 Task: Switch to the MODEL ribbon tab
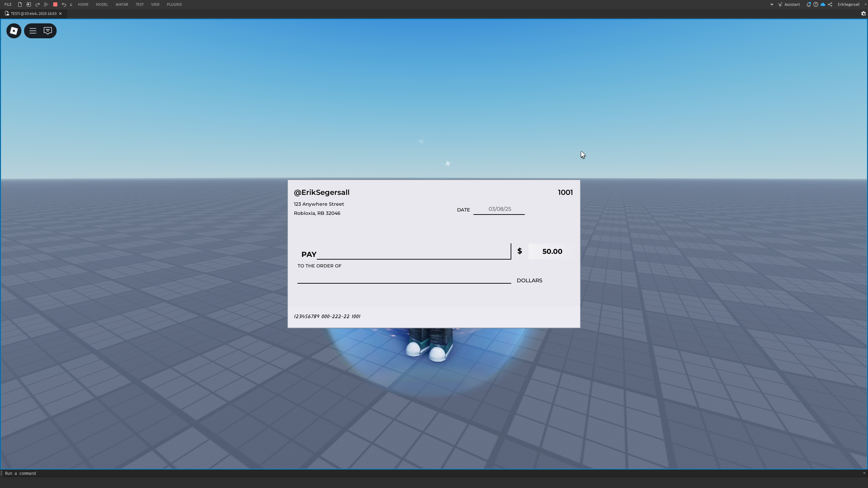pyautogui.click(x=102, y=4)
